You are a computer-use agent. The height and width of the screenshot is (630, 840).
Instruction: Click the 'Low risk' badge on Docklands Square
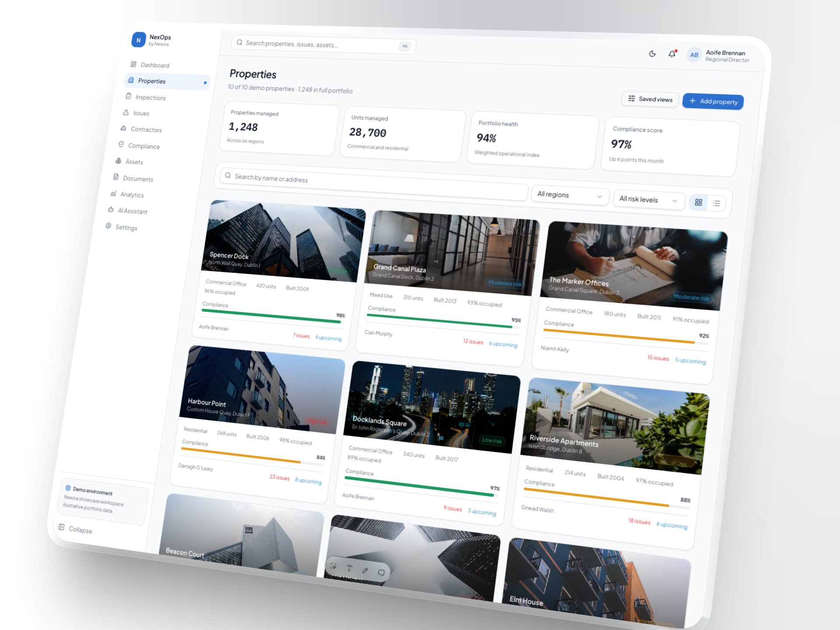pos(492,441)
